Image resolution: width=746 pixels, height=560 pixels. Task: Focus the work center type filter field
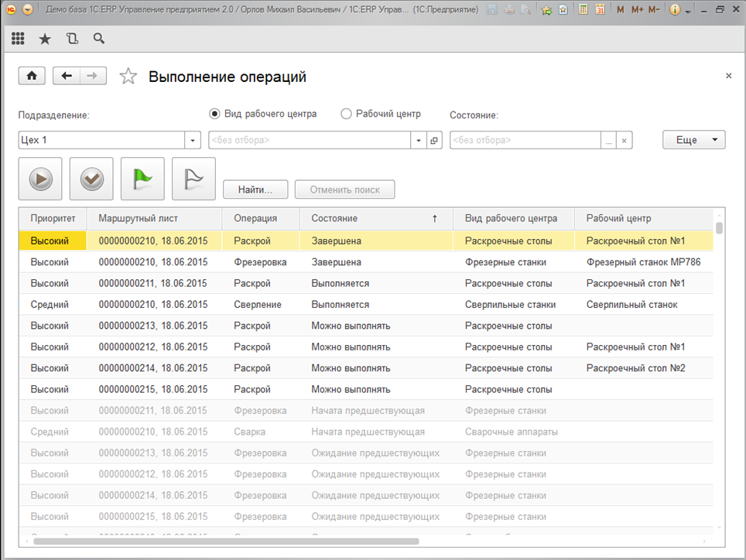pyautogui.click(x=310, y=140)
